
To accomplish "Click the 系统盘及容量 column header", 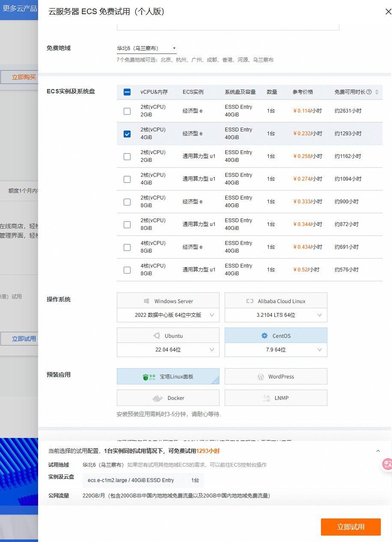I will point(241,92).
